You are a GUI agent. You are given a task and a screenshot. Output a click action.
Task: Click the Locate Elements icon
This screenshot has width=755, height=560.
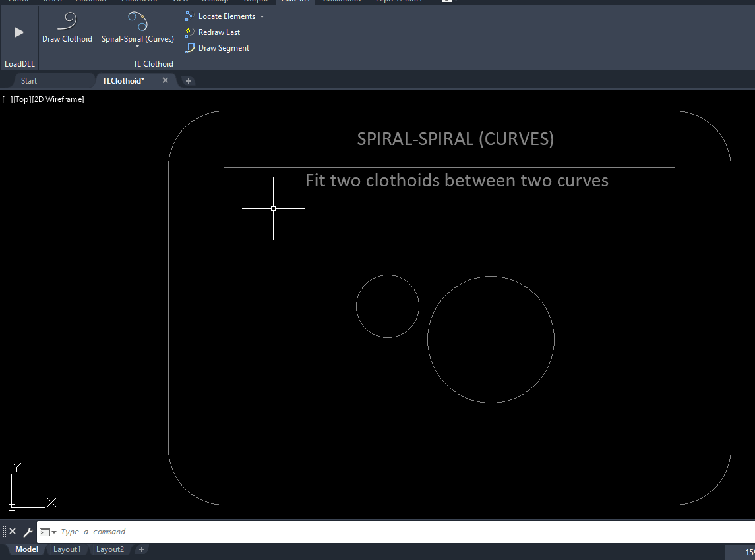pos(190,16)
